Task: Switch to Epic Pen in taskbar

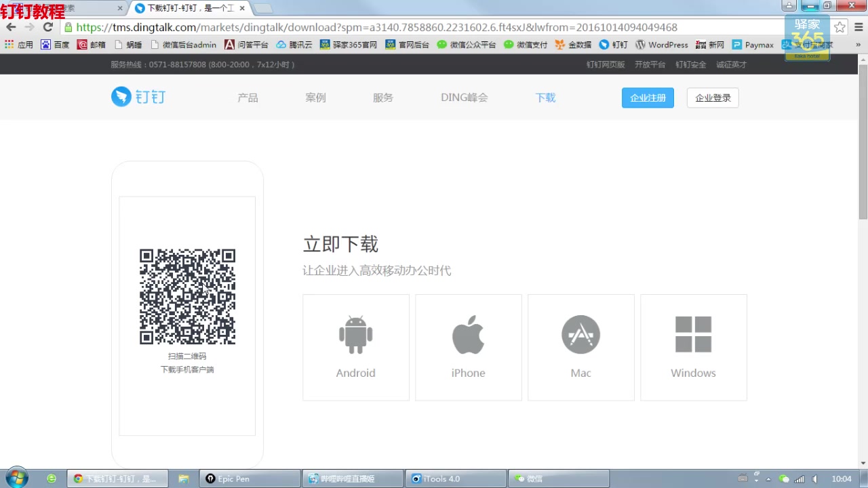Action: 250,479
